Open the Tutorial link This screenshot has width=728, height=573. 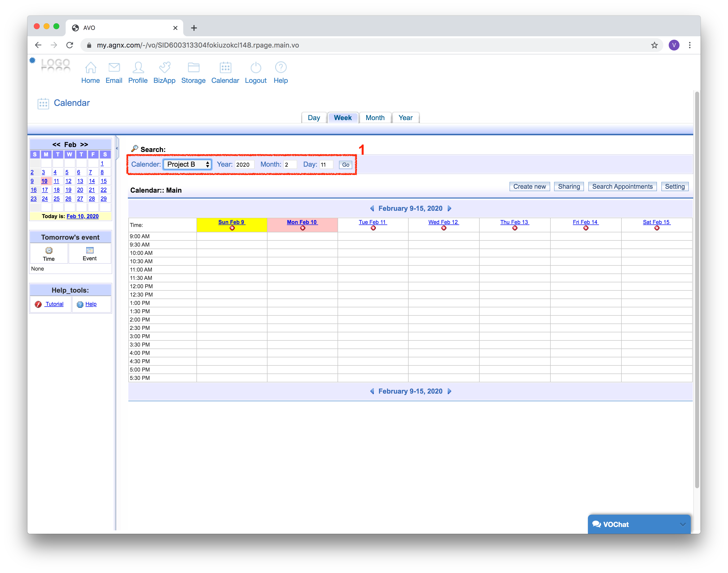click(x=54, y=304)
